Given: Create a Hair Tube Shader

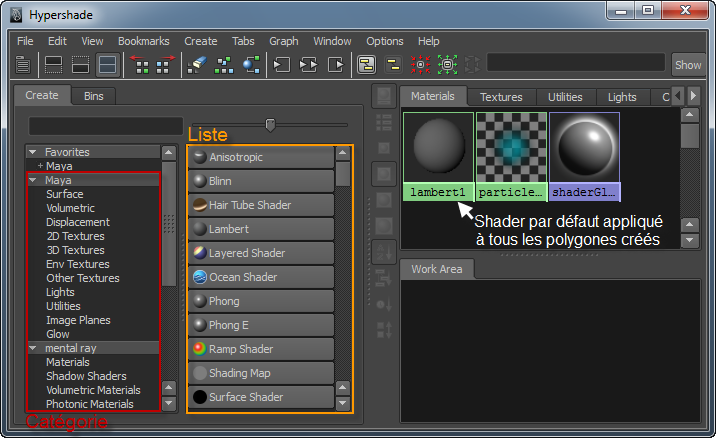Looking at the screenshot, I should (x=261, y=205).
